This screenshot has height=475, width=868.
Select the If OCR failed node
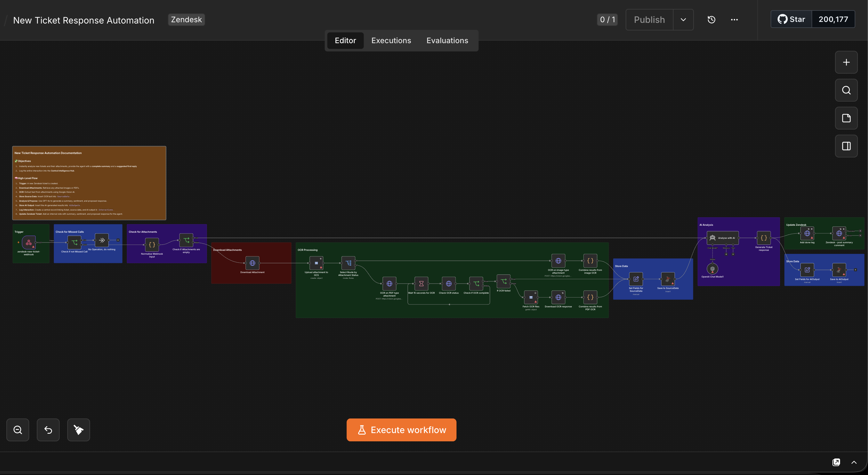[504, 282]
